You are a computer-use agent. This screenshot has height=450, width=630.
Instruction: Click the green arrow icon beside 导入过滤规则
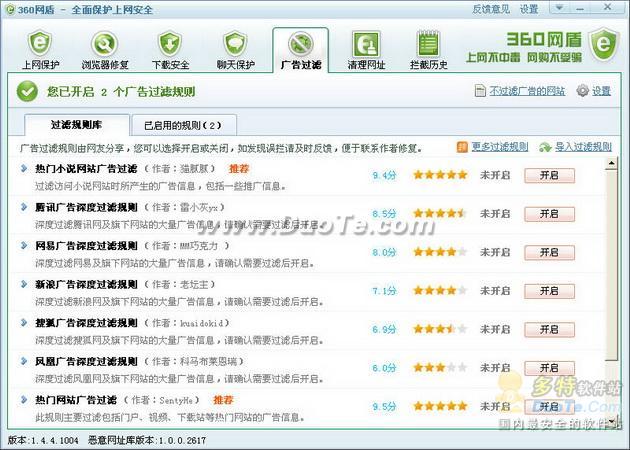pos(545,147)
